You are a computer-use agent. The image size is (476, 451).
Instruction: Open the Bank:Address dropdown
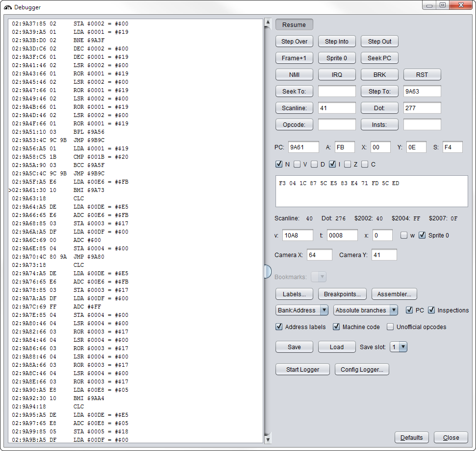[302, 310]
